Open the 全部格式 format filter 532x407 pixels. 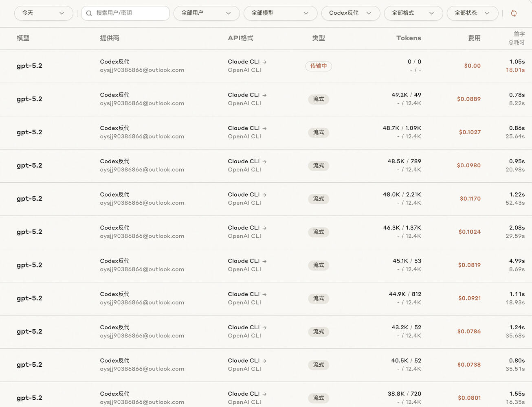tap(413, 13)
